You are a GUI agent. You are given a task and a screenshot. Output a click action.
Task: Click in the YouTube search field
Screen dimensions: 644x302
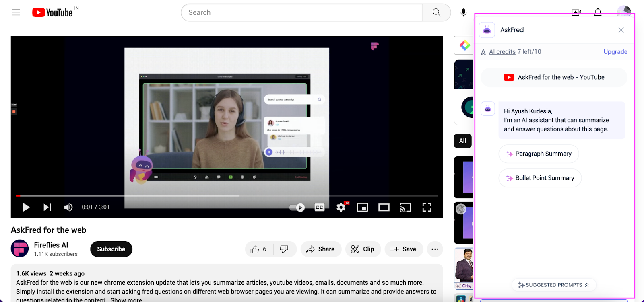click(302, 12)
